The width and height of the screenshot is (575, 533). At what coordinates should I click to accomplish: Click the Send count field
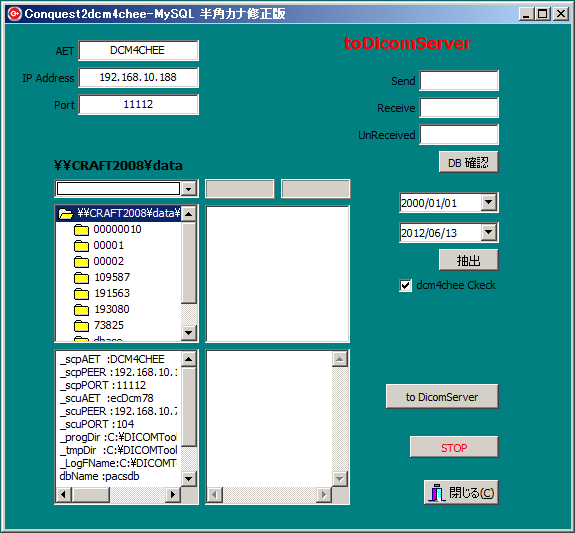[x=459, y=81]
